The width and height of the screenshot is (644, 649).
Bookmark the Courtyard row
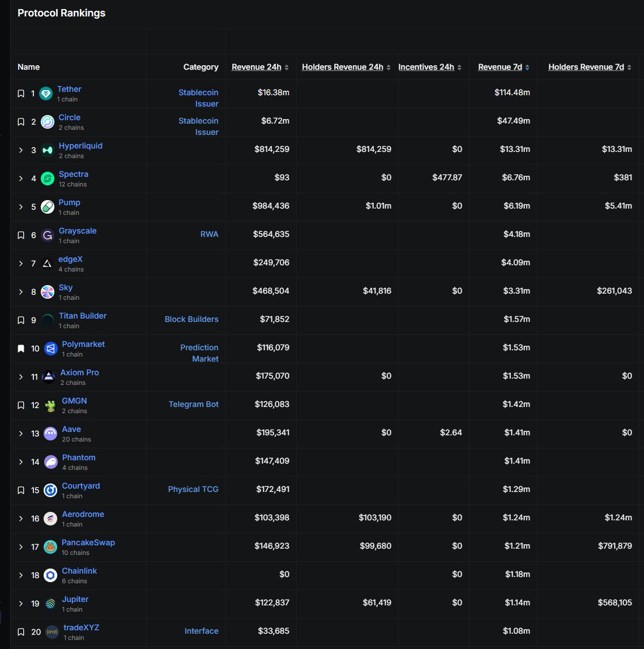(x=21, y=490)
